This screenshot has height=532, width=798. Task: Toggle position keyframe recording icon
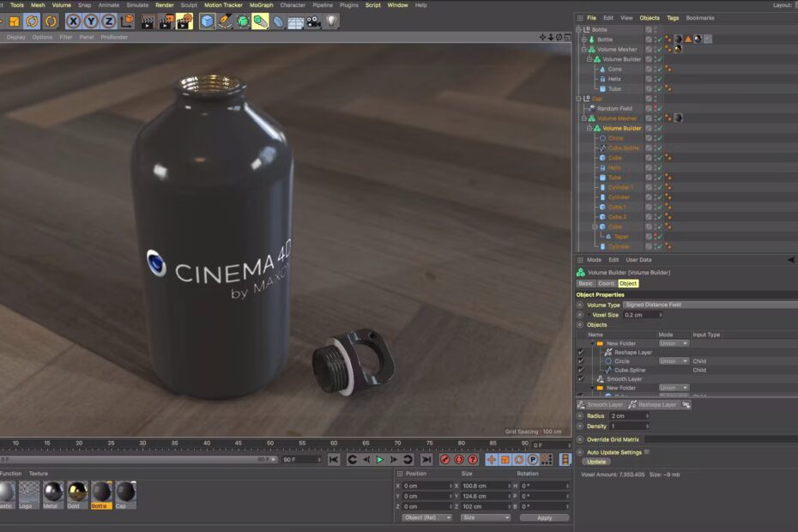coord(491,460)
